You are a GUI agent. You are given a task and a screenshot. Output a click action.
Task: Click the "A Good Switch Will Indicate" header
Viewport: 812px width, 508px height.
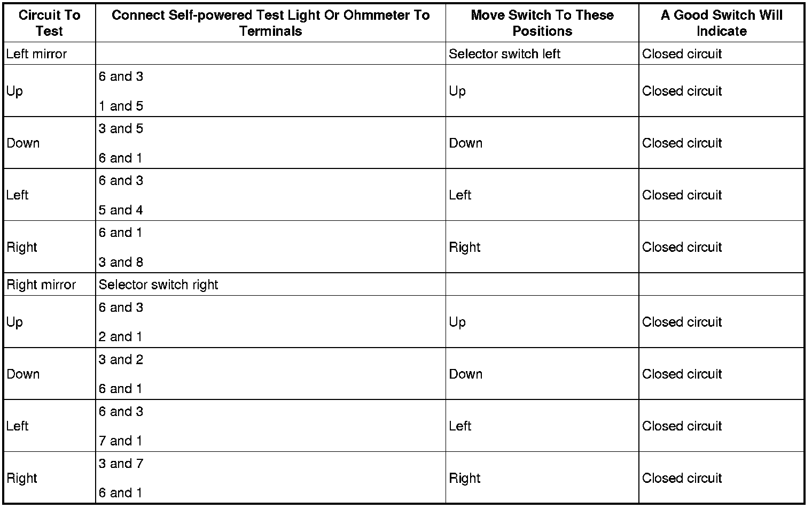pyautogui.click(x=721, y=23)
